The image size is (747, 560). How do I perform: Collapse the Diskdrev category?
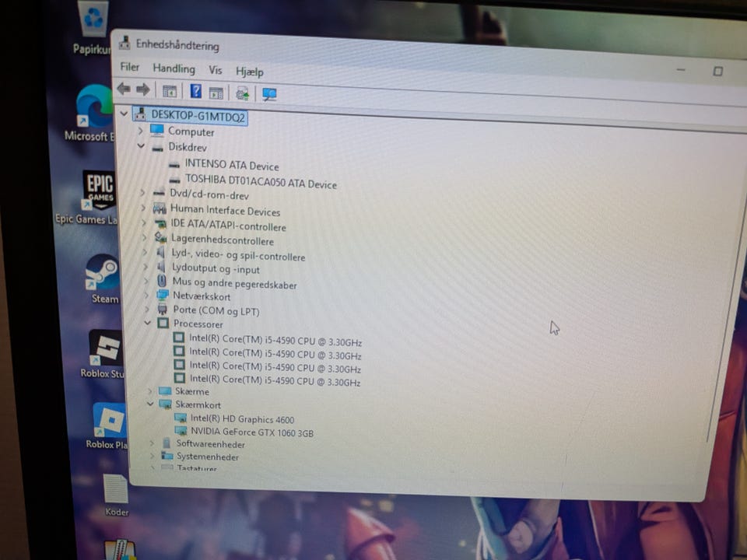pos(141,145)
